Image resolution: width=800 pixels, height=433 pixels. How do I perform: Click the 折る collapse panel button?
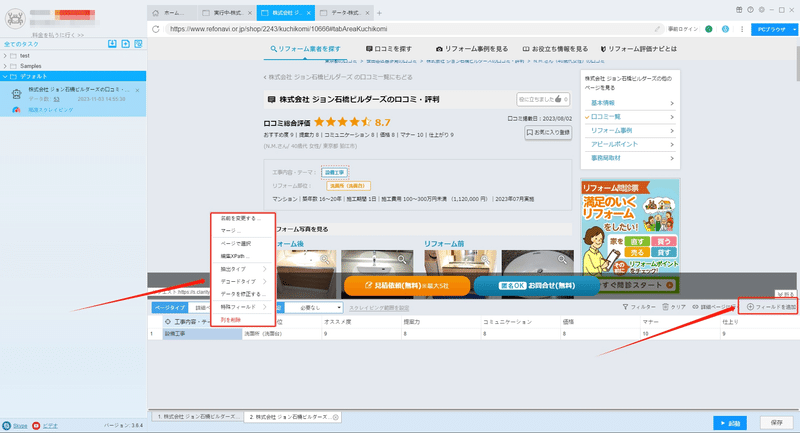coord(786,295)
